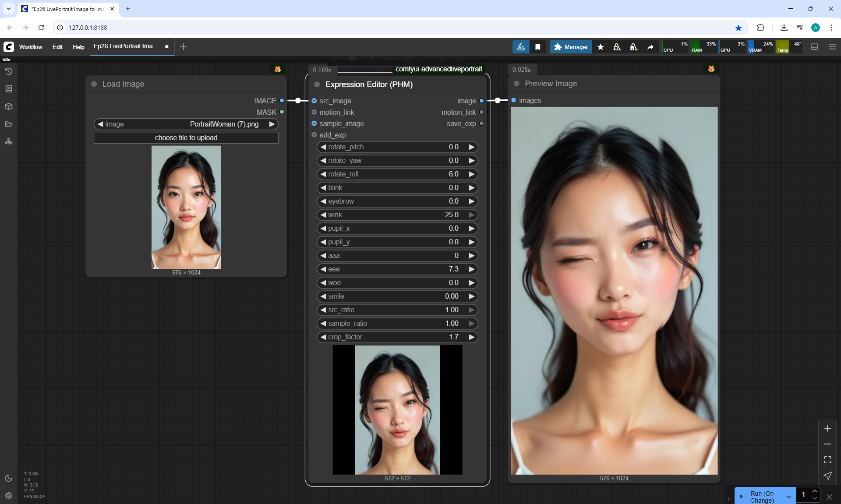Open the Edit menu
The image size is (841, 504).
pyautogui.click(x=57, y=47)
